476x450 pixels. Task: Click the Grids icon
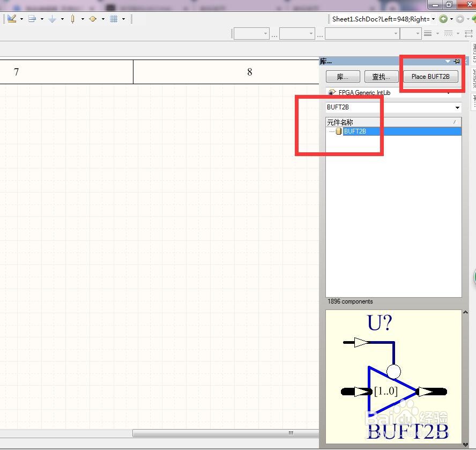tap(114, 19)
